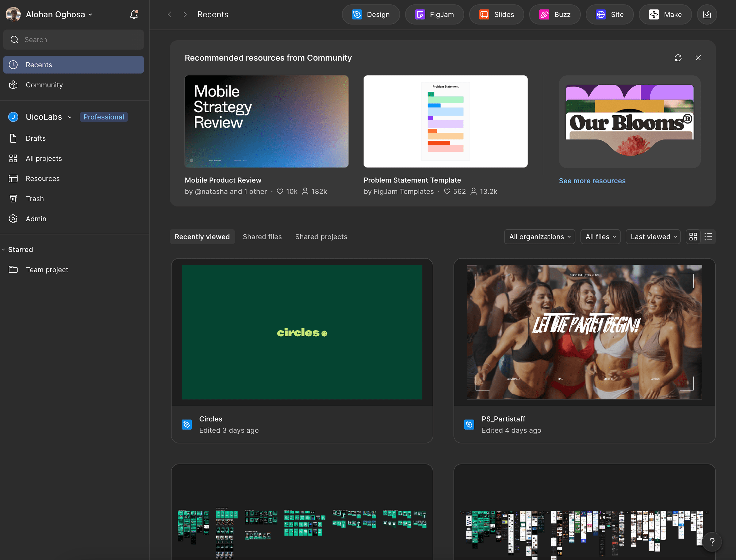
Task: Go to All projects
Action: [73, 158]
